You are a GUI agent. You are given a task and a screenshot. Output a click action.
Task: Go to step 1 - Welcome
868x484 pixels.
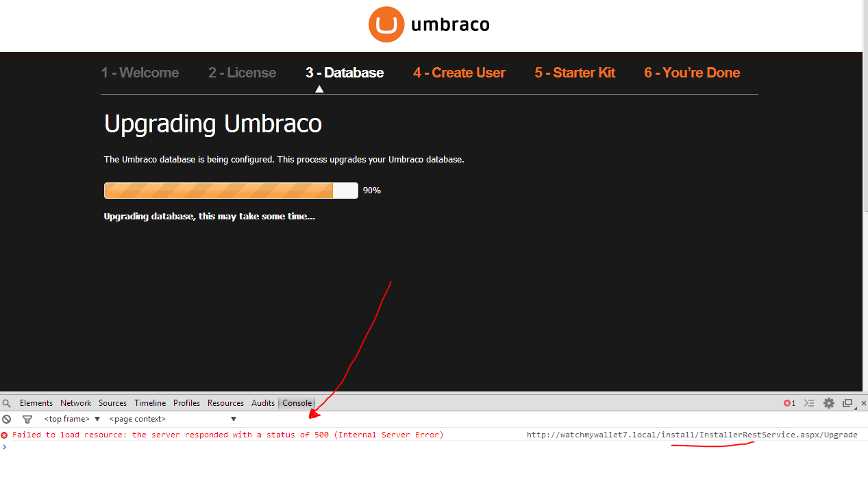click(140, 73)
